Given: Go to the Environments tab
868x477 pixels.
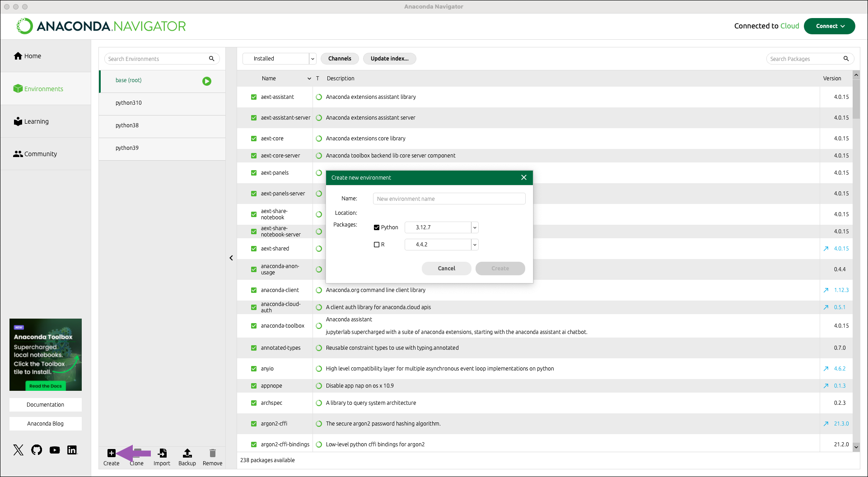Looking at the screenshot, I should [x=46, y=89].
